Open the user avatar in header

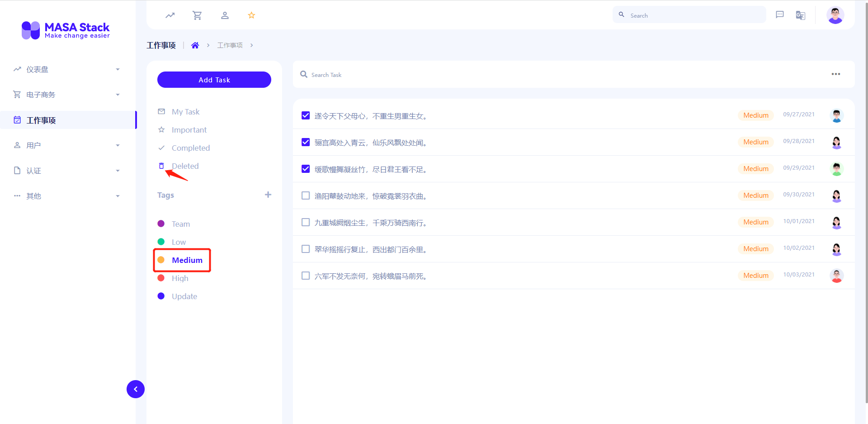point(835,15)
